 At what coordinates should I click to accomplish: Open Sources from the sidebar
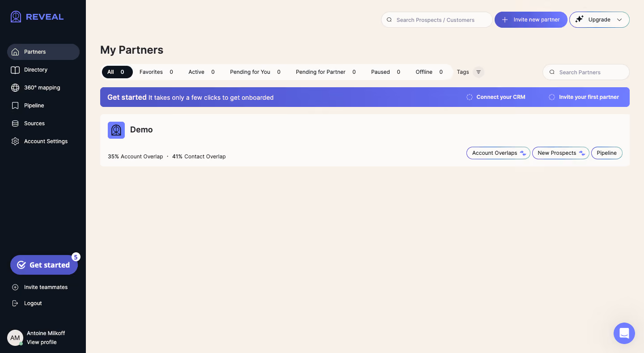coord(43,123)
